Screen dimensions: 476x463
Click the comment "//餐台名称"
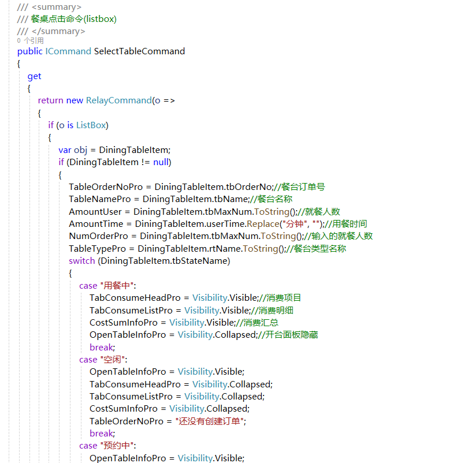(x=272, y=199)
